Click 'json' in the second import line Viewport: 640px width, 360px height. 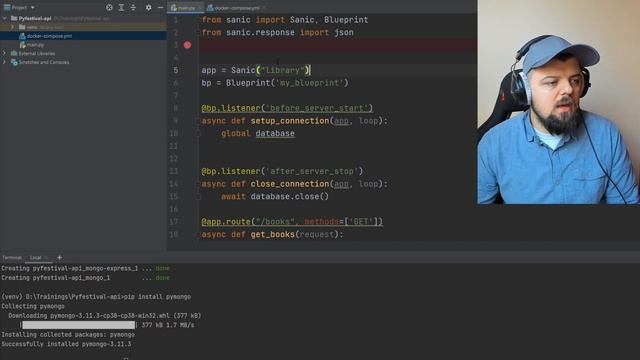tap(344, 32)
